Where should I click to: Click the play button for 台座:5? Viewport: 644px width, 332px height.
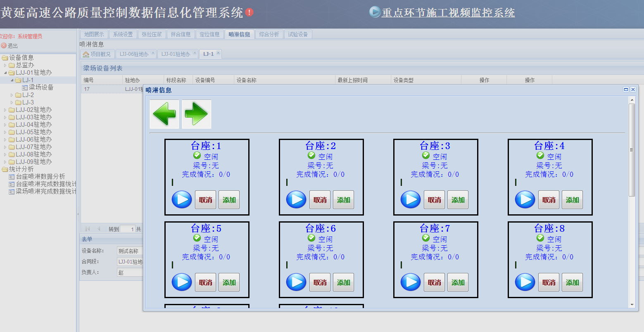pos(182,282)
